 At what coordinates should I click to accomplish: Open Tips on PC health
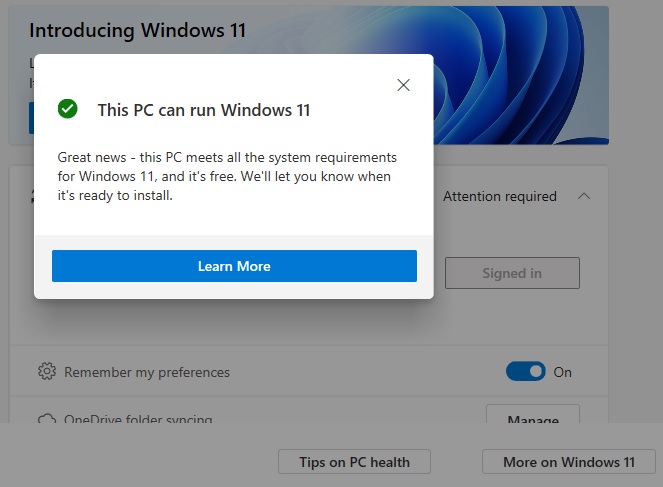coord(354,462)
